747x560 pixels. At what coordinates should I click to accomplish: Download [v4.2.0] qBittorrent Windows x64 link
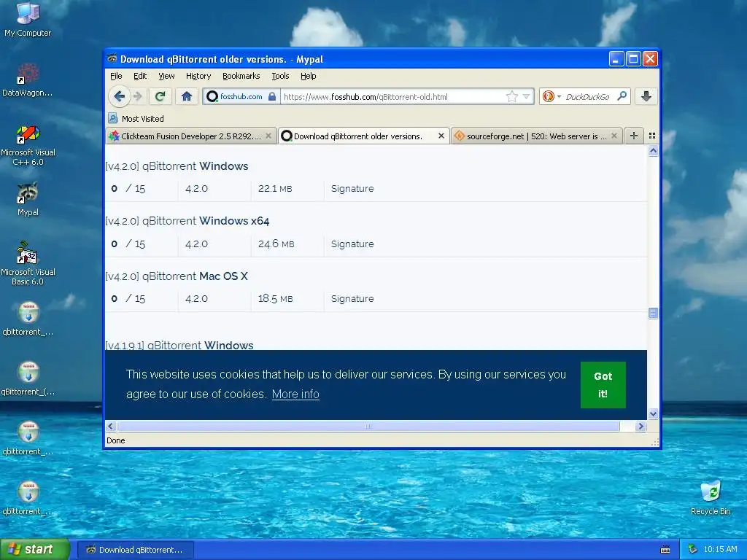[x=187, y=221]
